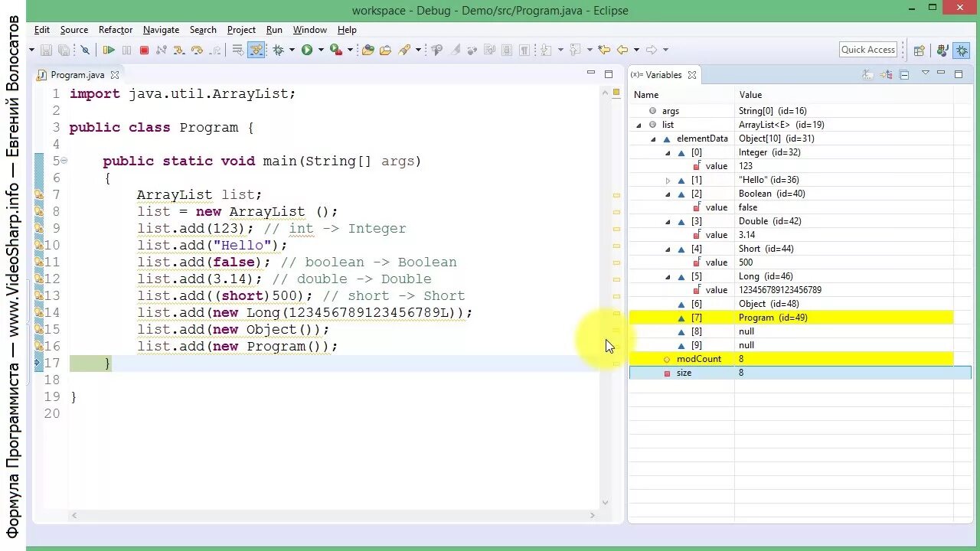Collapse the main method fold at line 5

[64, 161]
